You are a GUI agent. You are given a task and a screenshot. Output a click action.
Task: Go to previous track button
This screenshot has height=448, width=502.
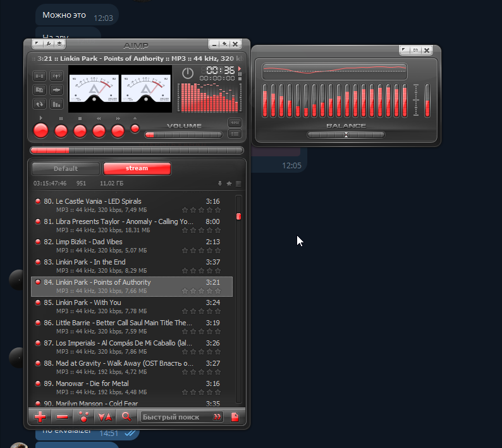tap(99, 131)
